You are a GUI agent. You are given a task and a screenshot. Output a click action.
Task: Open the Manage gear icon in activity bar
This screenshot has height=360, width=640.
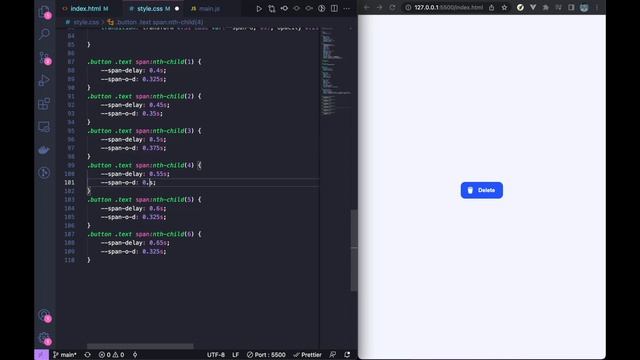point(44,338)
